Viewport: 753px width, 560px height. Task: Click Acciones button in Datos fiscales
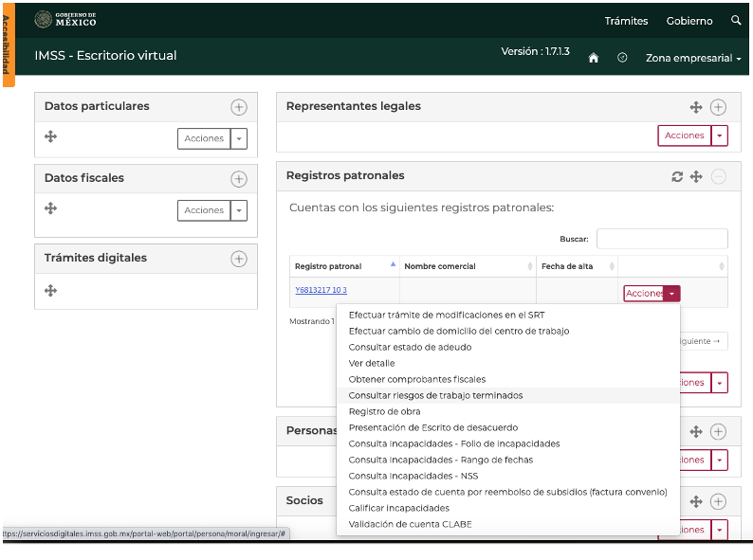204,210
